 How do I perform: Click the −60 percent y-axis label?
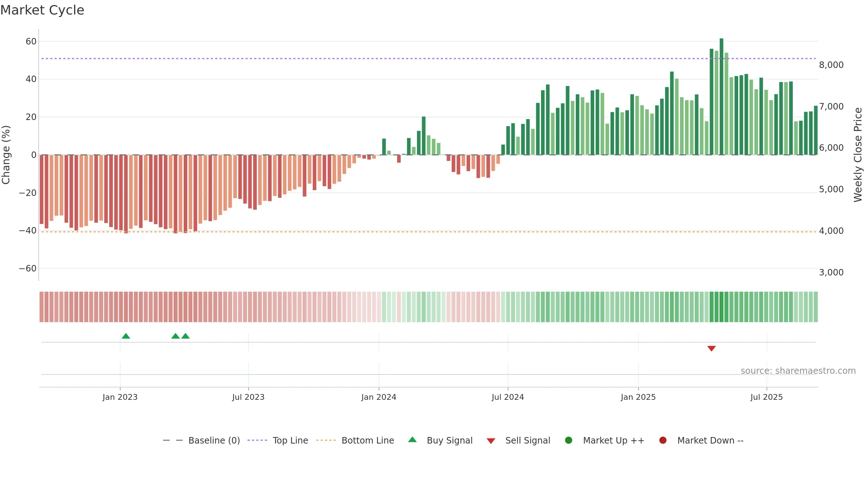(28, 269)
